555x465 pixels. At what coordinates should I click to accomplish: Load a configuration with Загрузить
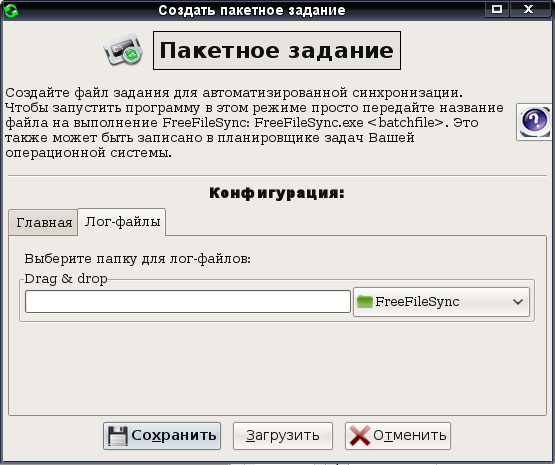[282, 436]
